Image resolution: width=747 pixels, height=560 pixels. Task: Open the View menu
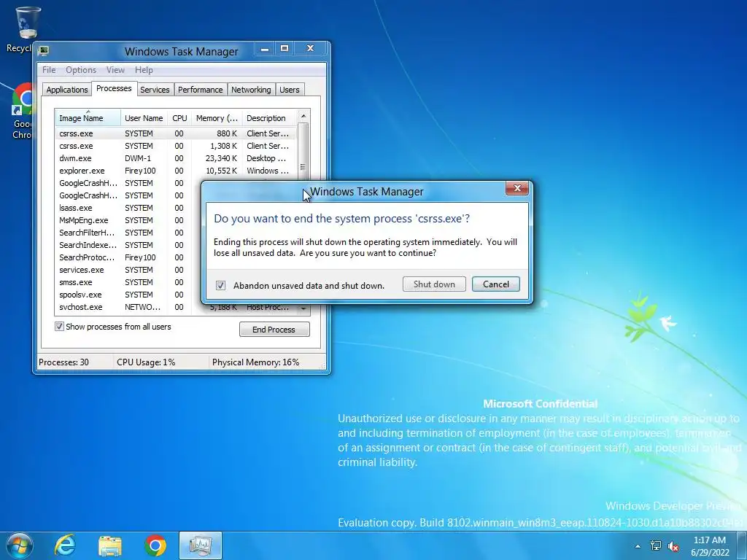coord(115,70)
